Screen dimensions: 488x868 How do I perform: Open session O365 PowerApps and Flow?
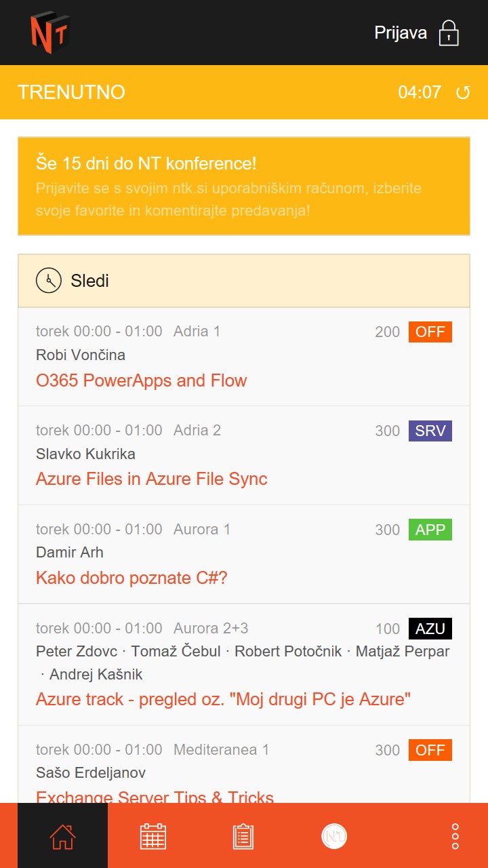[141, 380]
